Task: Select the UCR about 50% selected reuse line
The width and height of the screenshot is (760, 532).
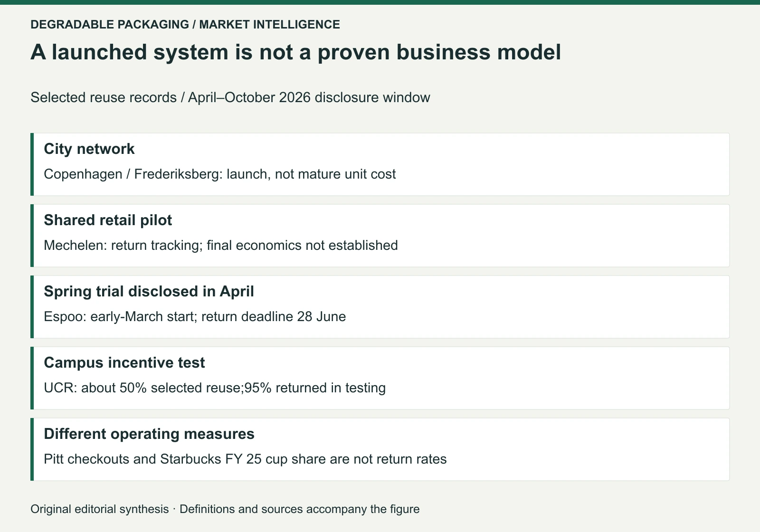Action: [215, 388]
